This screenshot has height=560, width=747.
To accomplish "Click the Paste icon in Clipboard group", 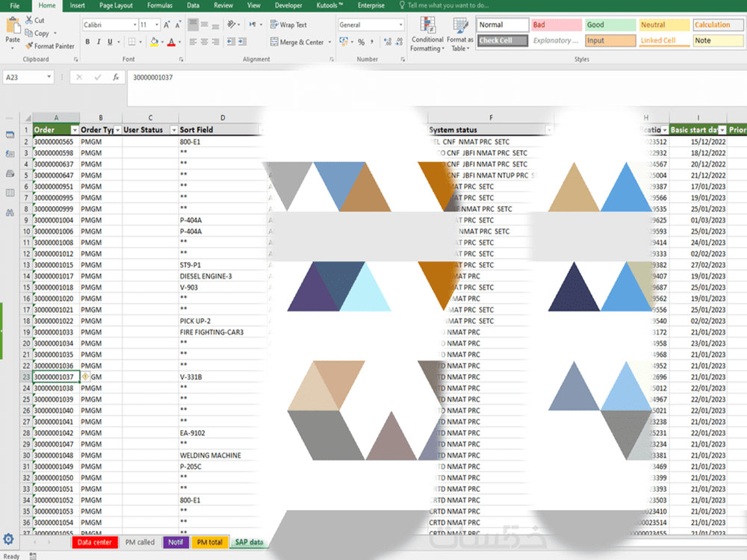I will (x=13, y=25).
